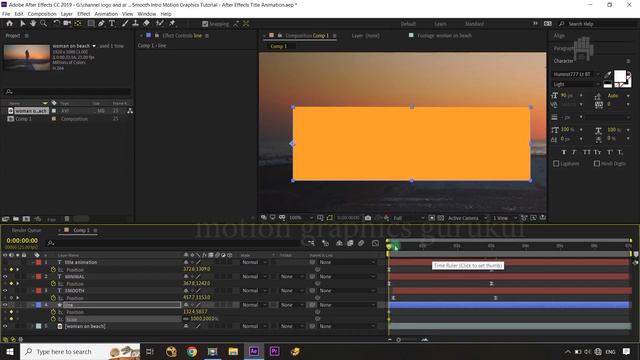
Task: Switch to the Render Queue tab
Action: (27, 230)
